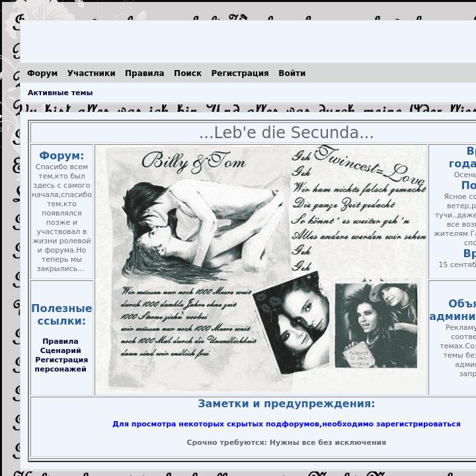476x476 pixels.
Task: Open Регистрация персонажей link in sidebar
Action: coord(61,364)
